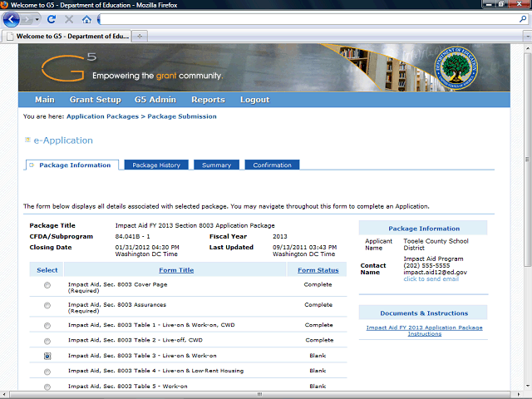Screen dimensions: 532x399
Task: Click the Department of Education seal
Action: click(x=456, y=68)
